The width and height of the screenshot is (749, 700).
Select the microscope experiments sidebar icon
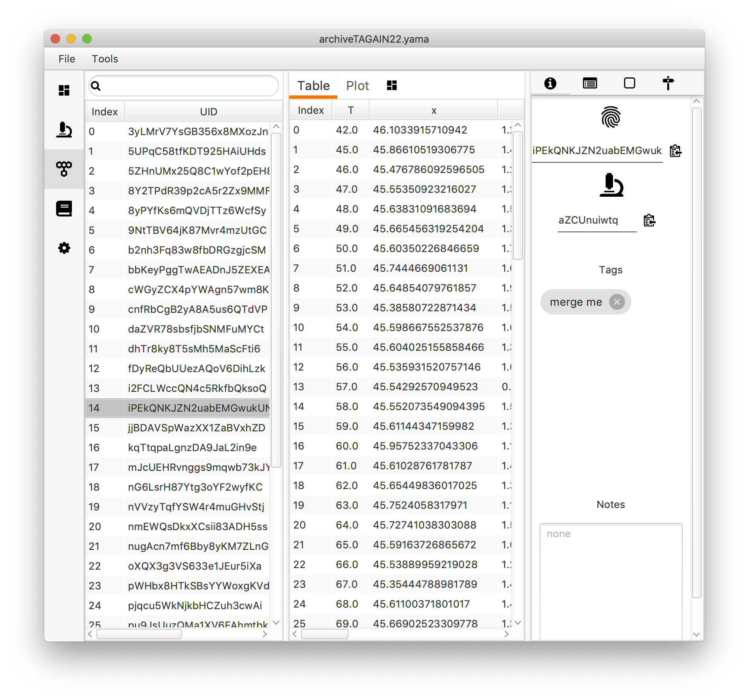[64, 130]
